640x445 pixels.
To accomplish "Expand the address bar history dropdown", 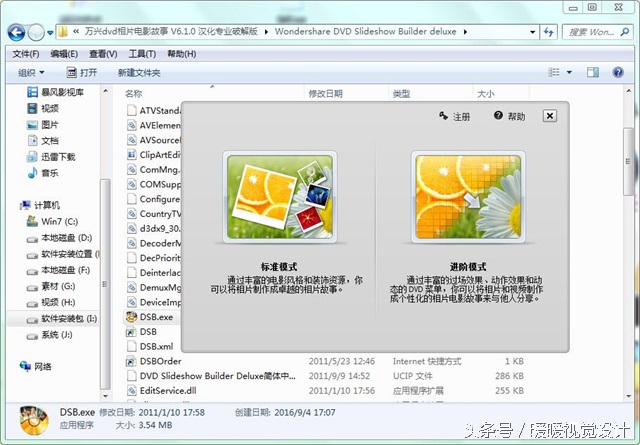I will 532,32.
